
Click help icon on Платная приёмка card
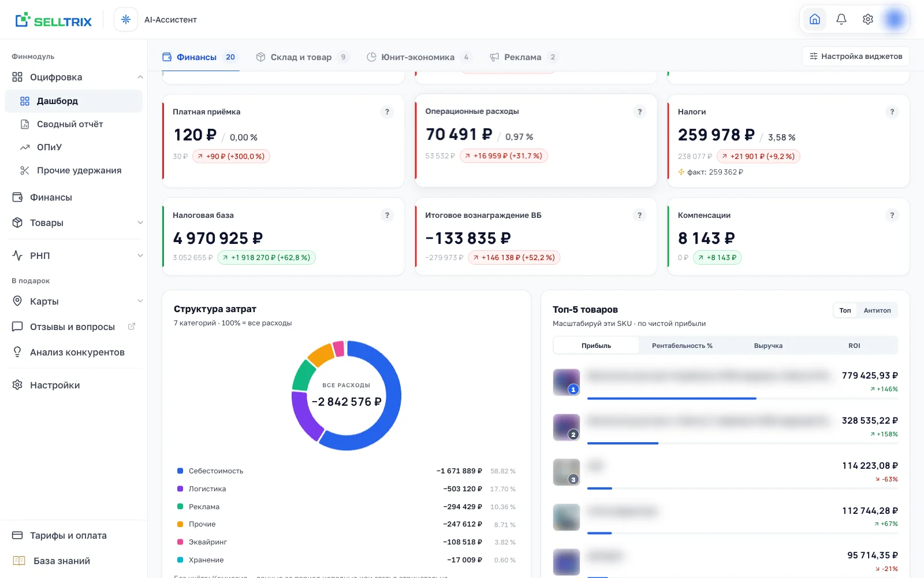(387, 112)
